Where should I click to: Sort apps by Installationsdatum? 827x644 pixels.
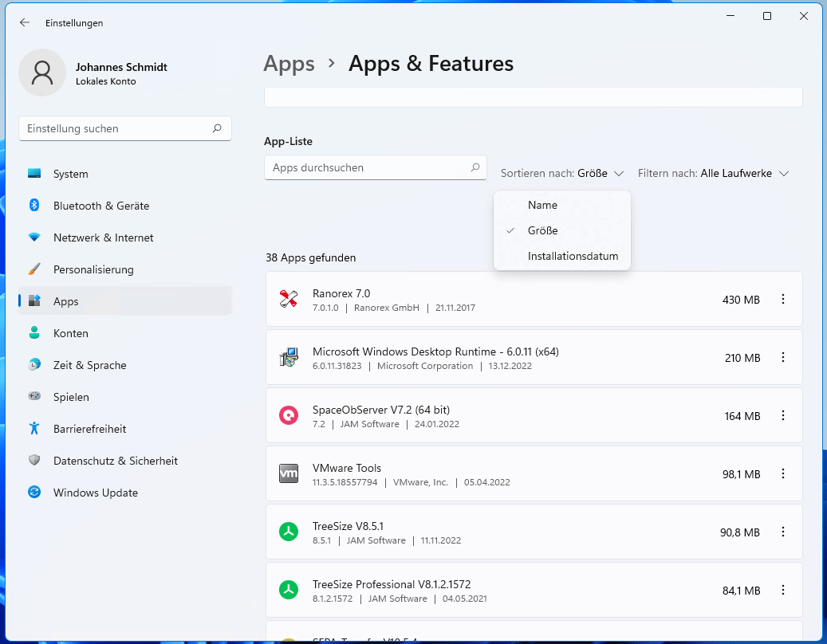(562, 256)
